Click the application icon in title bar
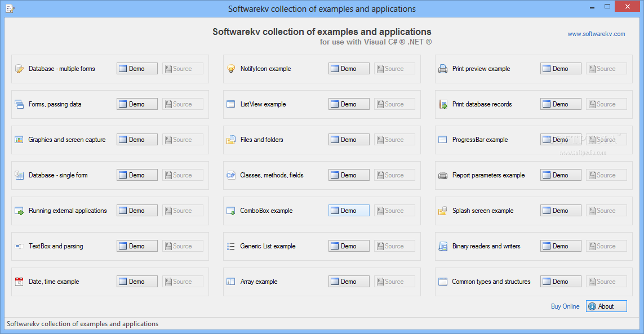This screenshot has height=334, width=644. click(10, 8)
